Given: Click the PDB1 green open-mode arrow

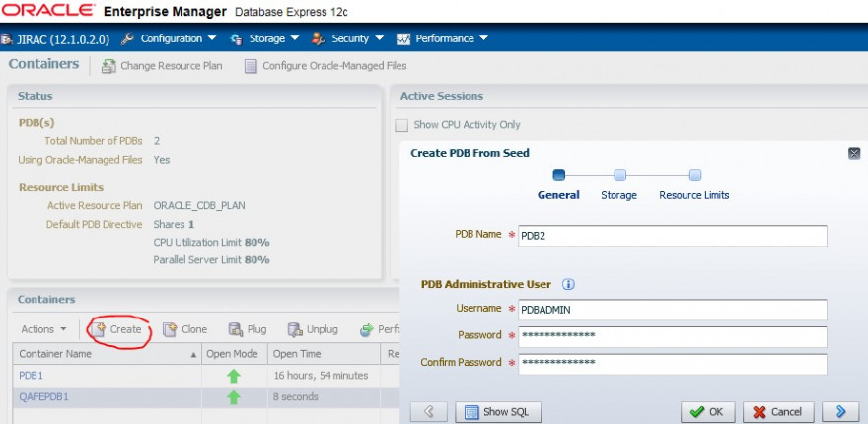Looking at the screenshot, I should point(234,377).
